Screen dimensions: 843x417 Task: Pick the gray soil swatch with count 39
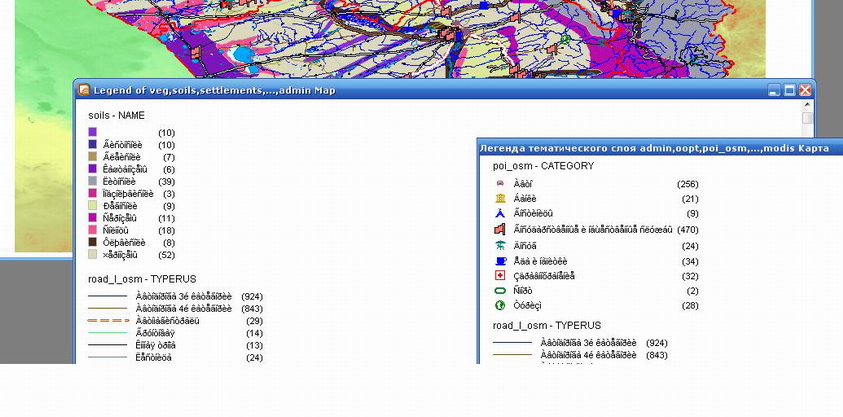93,181
